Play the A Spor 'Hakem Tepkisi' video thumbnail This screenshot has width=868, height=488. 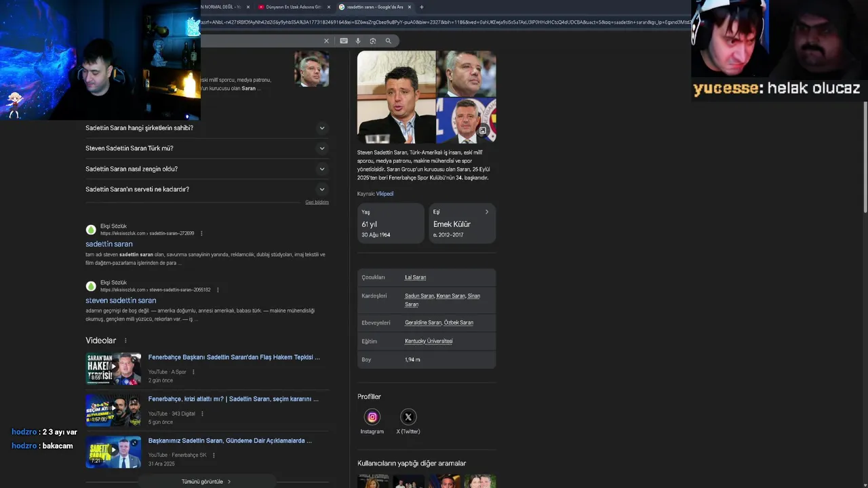(x=113, y=369)
